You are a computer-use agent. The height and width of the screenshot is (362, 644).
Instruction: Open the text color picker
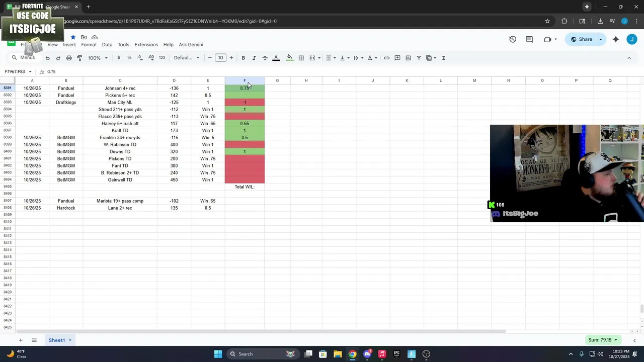click(276, 58)
